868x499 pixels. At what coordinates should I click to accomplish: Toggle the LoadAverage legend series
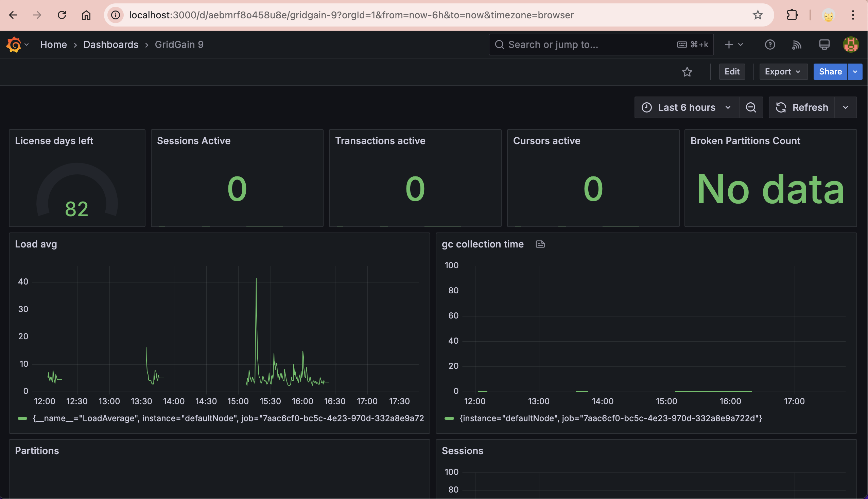tap(228, 418)
